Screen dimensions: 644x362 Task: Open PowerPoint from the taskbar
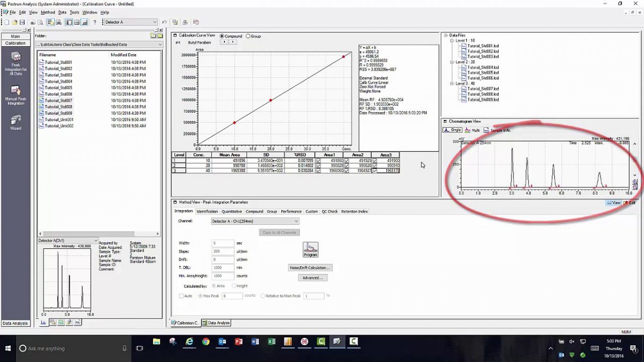click(x=239, y=341)
